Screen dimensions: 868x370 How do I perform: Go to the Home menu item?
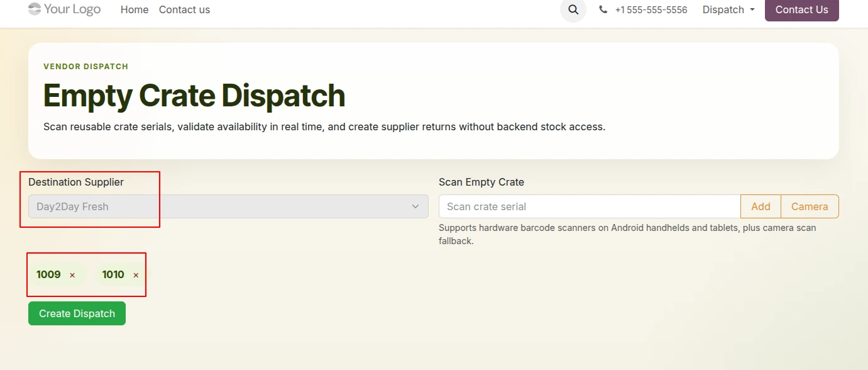(135, 9)
